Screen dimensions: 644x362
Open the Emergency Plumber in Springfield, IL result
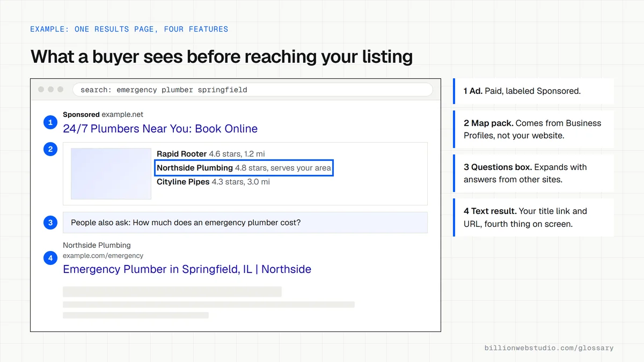click(x=187, y=269)
